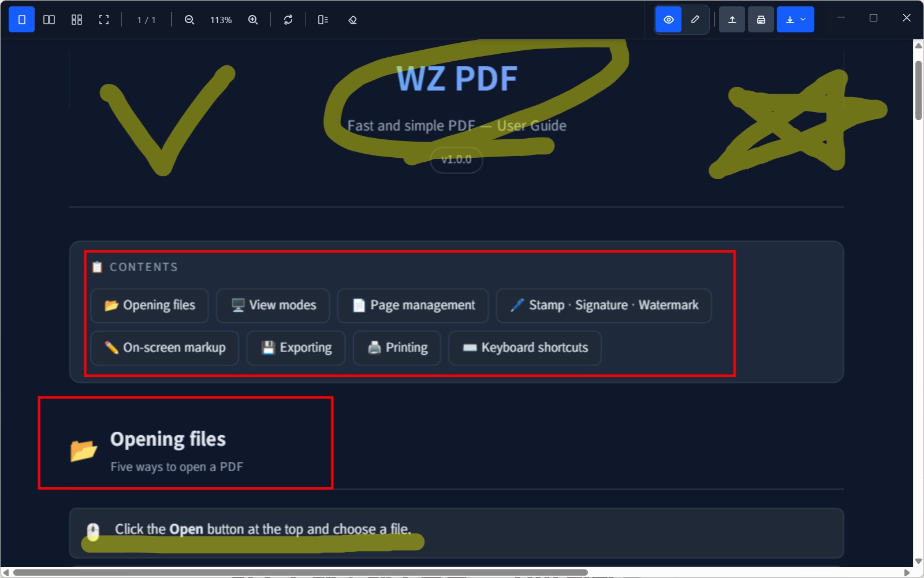Go to Stamp · Signature · Watermark section

[x=604, y=305]
